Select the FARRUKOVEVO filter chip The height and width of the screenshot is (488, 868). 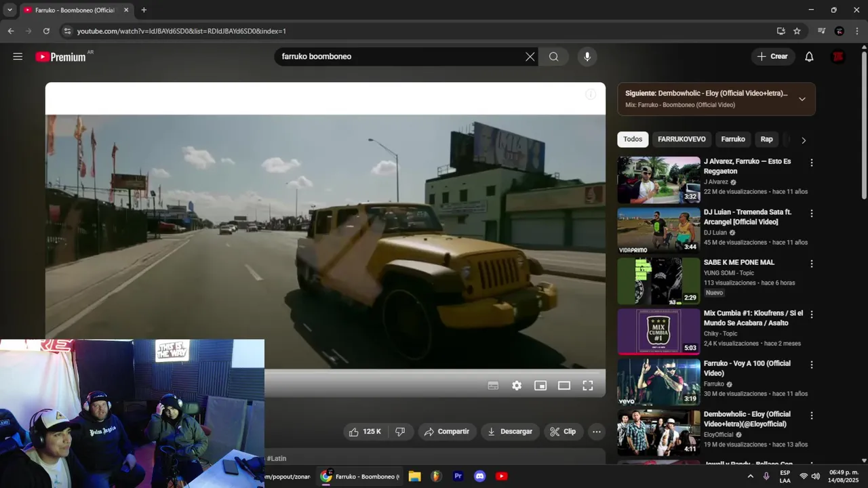[x=682, y=140]
